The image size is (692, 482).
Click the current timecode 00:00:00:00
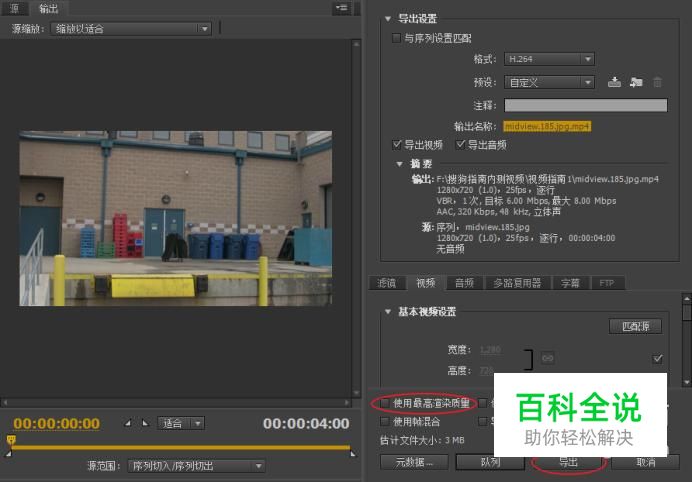point(56,423)
